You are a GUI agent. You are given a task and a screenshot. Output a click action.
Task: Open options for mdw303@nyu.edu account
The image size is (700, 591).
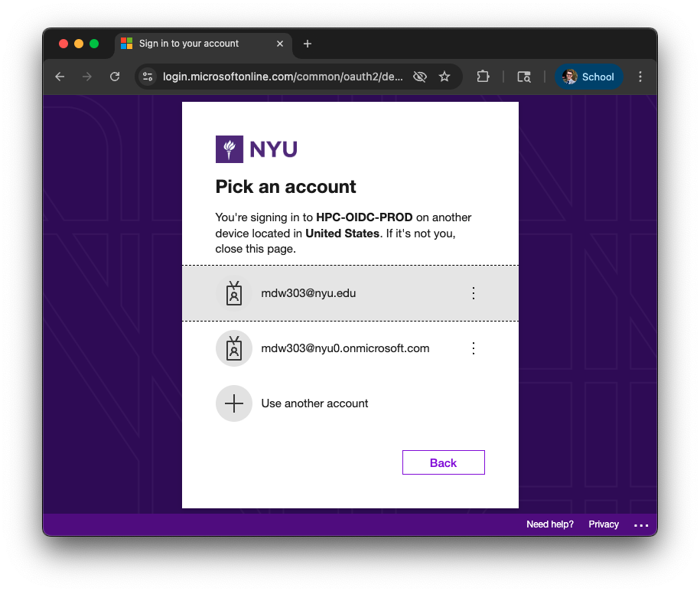tap(473, 293)
